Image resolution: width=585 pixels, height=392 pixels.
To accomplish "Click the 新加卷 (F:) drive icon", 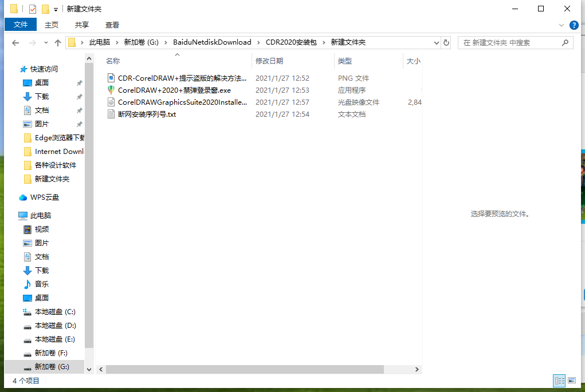I will pos(28,354).
